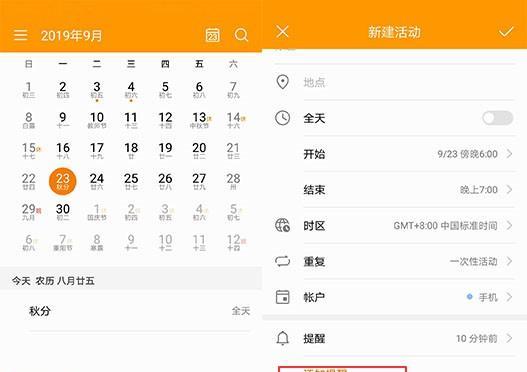Select September 5 in calendar
Screen dimensions: 527x372
165,90
